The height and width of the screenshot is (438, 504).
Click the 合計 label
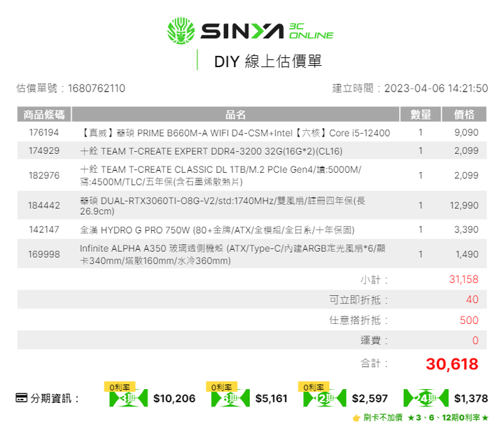pos(374,363)
